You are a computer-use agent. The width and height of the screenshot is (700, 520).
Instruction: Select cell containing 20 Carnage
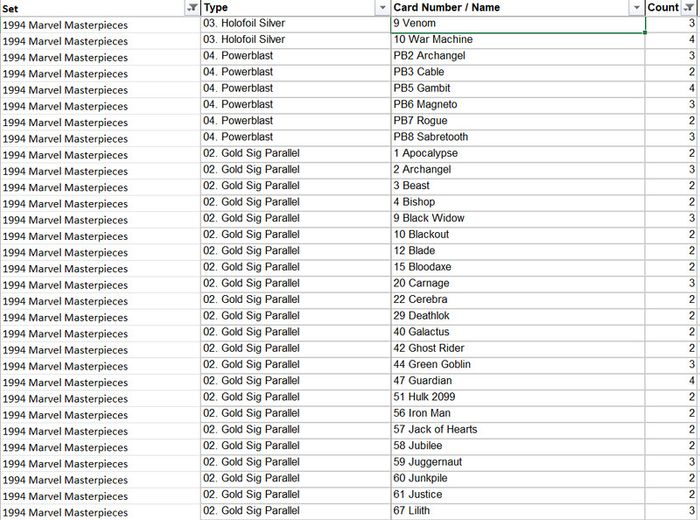click(518, 284)
